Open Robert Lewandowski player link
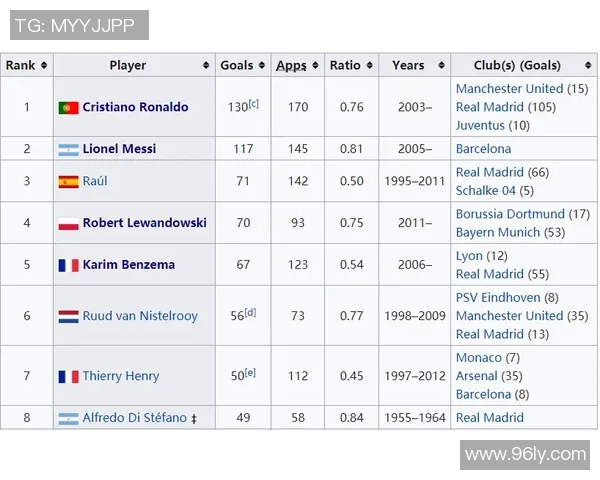Viewport: 600px width, 480px height. (144, 223)
